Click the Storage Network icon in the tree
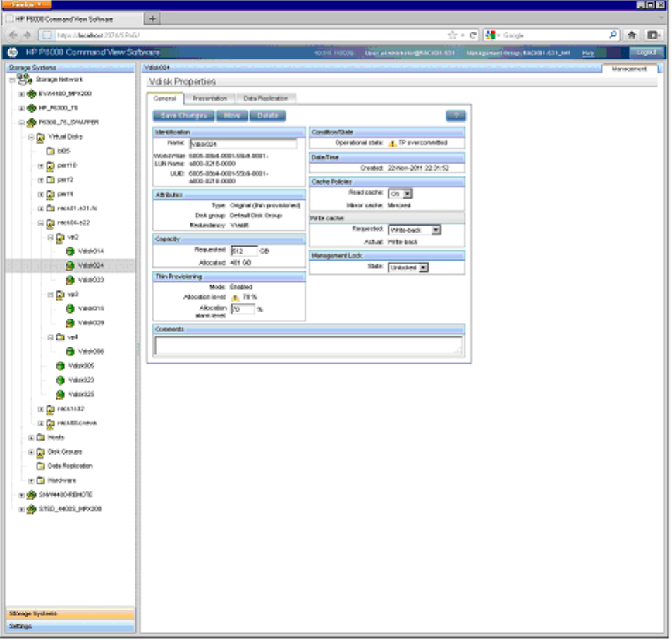 25,79
